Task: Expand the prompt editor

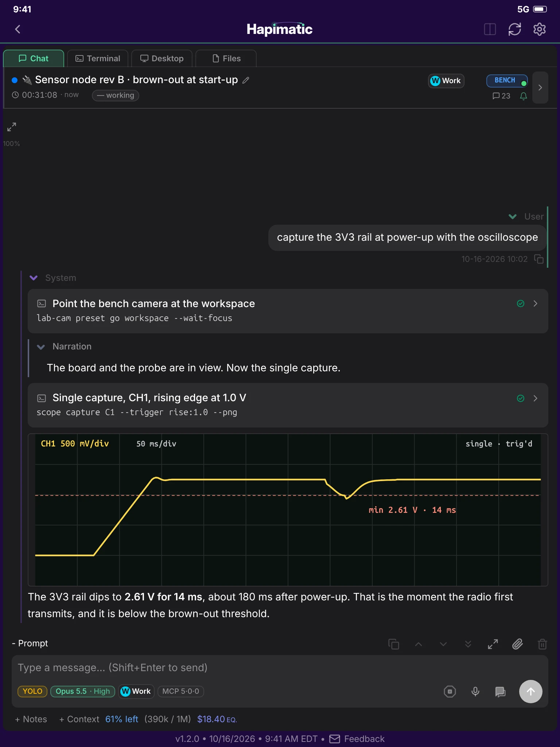Action: point(493,644)
